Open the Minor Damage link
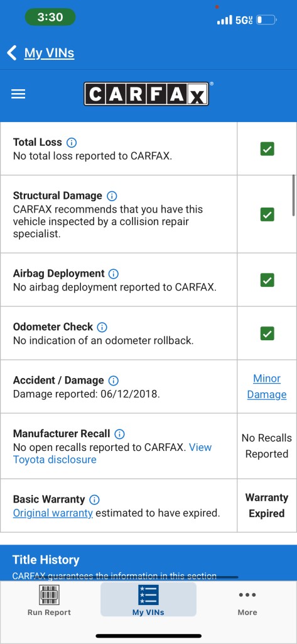This screenshot has width=297, height=644. pos(267,387)
